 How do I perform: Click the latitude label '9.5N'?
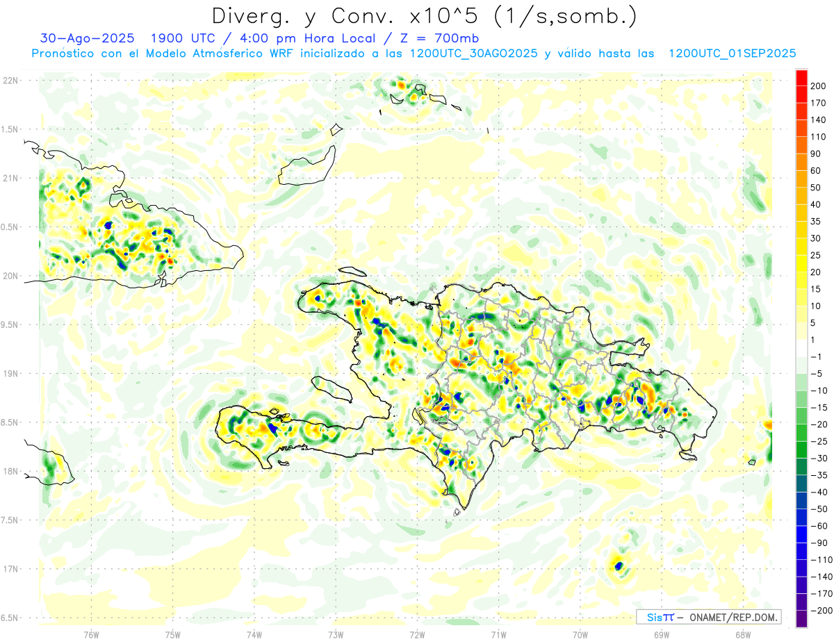point(9,324)
